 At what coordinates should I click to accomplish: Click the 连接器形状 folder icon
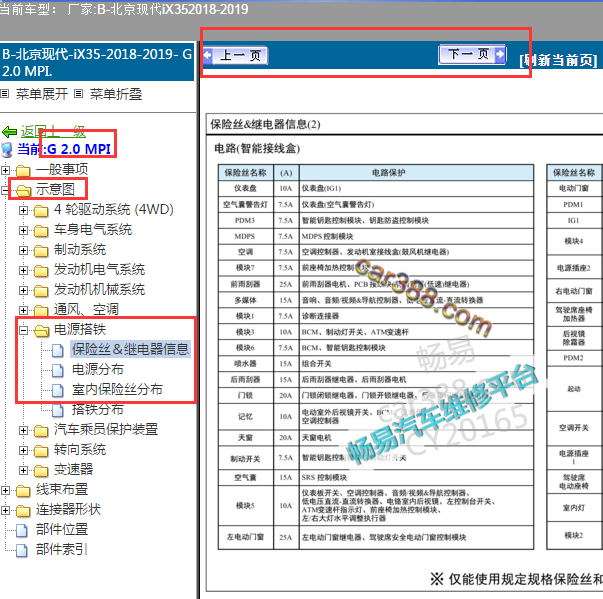pyautogui.click(x=23, y=511)
